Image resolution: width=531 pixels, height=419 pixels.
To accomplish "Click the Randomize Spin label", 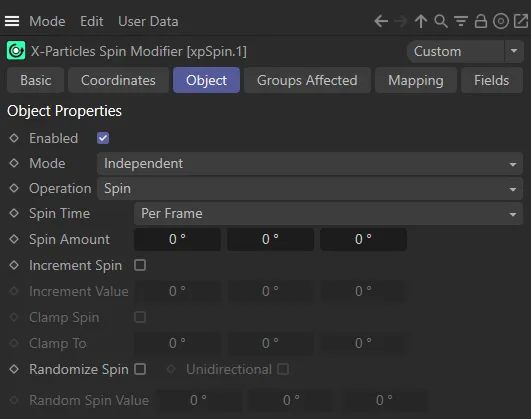I will click(x=79, y=369).
